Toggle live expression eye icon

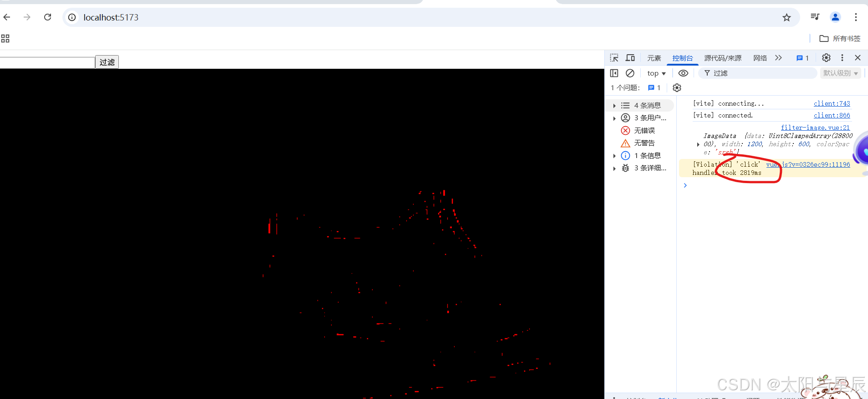click(x=683, y=73)
